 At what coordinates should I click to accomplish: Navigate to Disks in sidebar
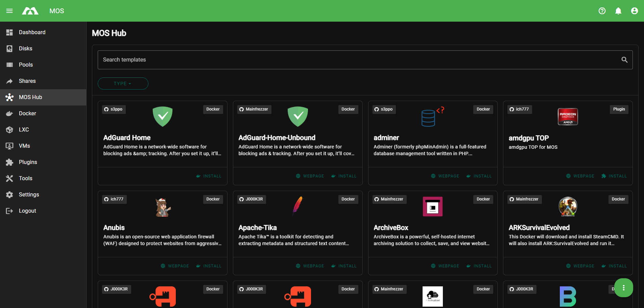25,49
